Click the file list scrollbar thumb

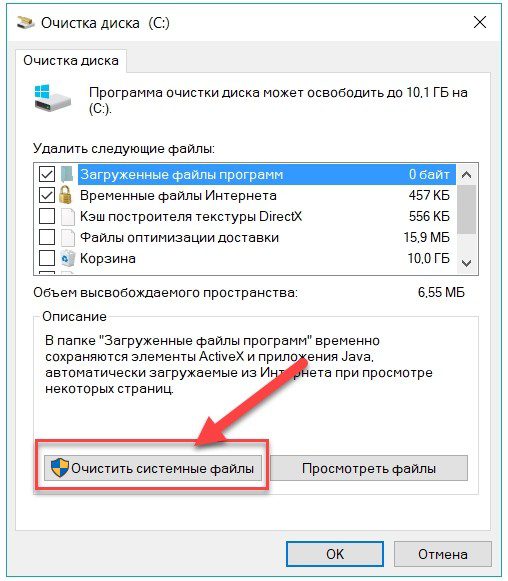pos(467,209)
